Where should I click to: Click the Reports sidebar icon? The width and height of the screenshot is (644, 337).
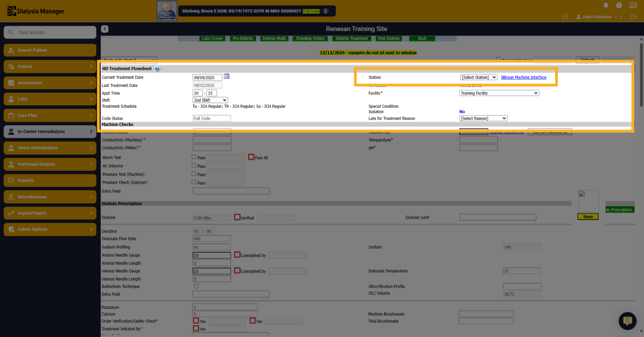[11, 180]
